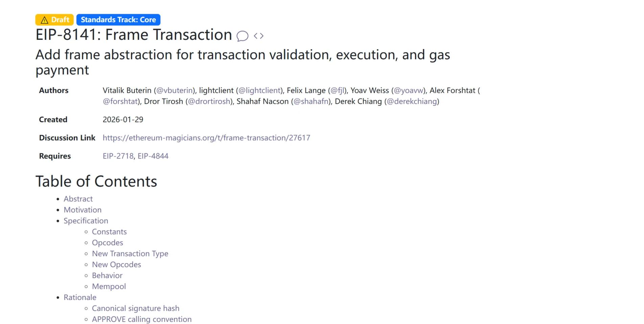Open the @drortirosh profile link
This screenshot has width=644, height=324.
coord(209,101)
